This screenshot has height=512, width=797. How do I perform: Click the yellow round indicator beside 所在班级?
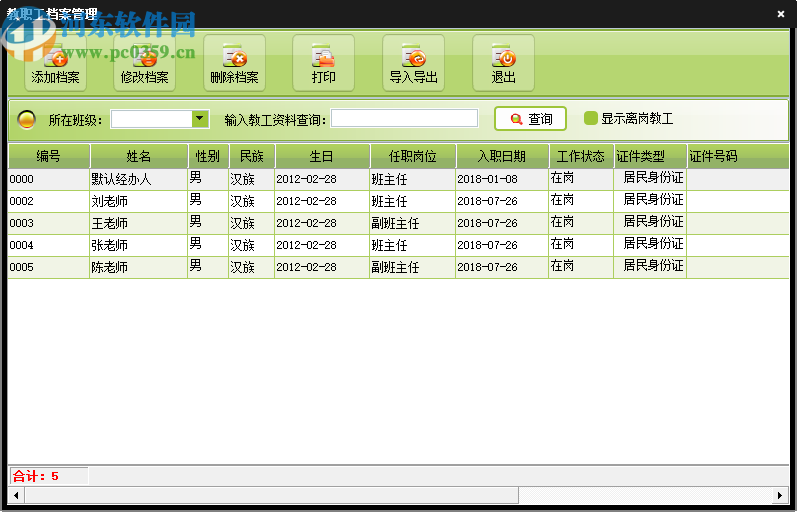pos(26,119)
